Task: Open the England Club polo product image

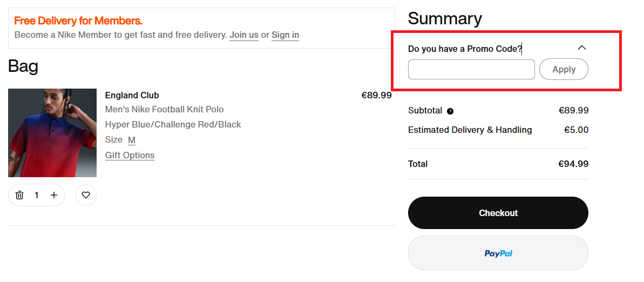Action: click(52, 133)
